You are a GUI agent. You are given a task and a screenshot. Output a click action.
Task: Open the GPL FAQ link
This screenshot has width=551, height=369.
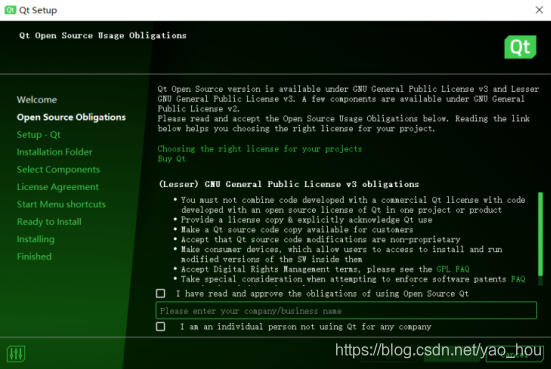point(453,269)
